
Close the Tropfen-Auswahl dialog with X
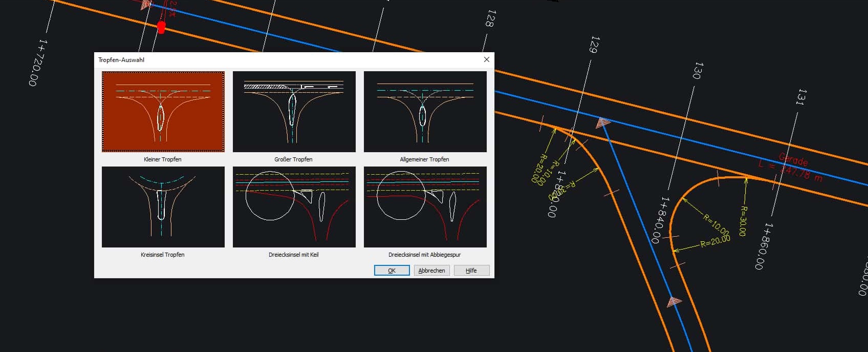pyautogui.click(x=486, y=59)
